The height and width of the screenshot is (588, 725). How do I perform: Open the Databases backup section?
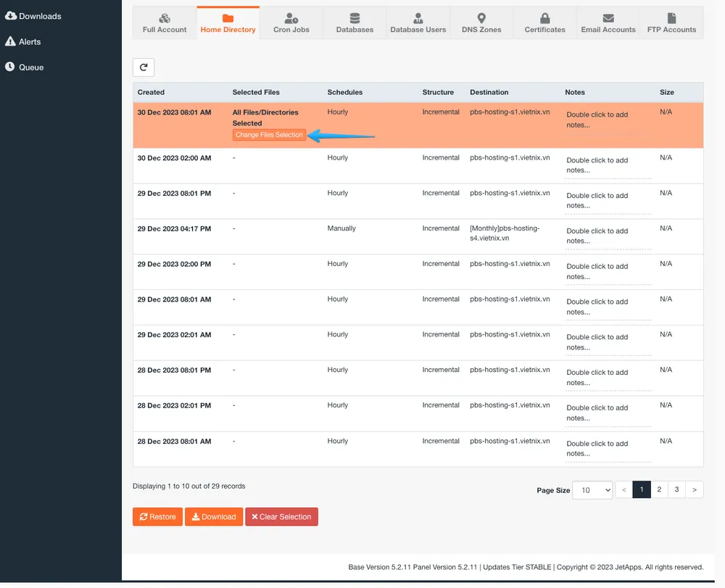click(x=355, y=22)
